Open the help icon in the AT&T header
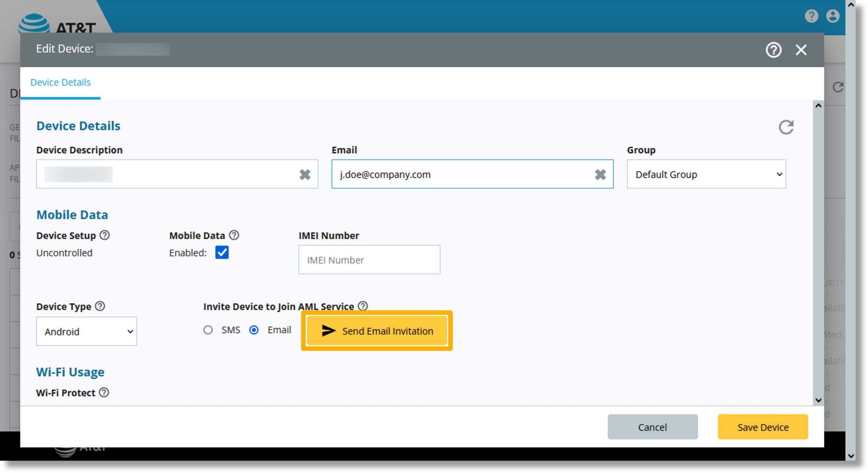 811,16
